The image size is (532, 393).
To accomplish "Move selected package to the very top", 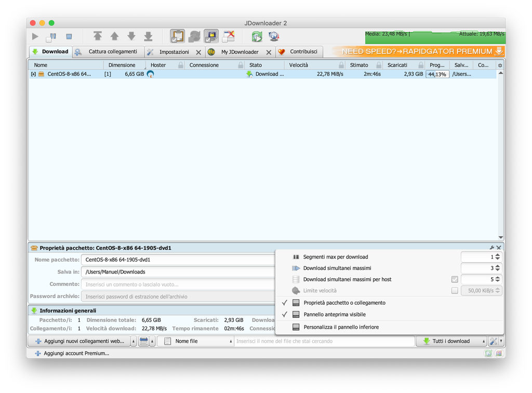I will [98, 36].
